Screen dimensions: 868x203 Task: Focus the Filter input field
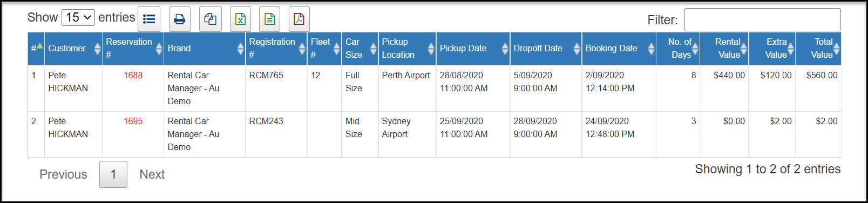pyautogui.click(x=762, y=19)
